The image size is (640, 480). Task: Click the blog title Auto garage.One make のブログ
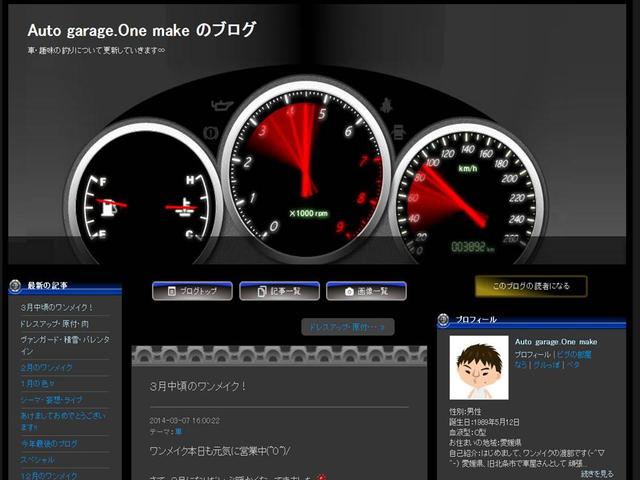click(142, 30)
